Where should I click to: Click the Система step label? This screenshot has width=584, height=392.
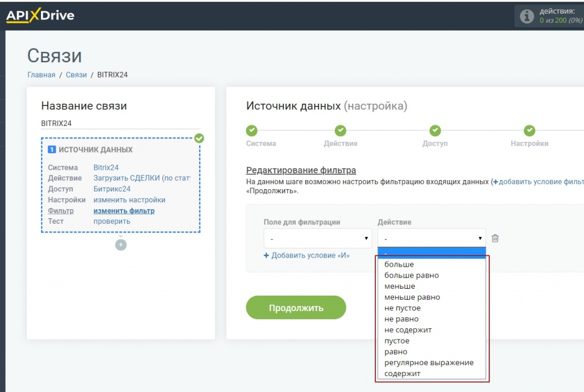coord(261,144)
